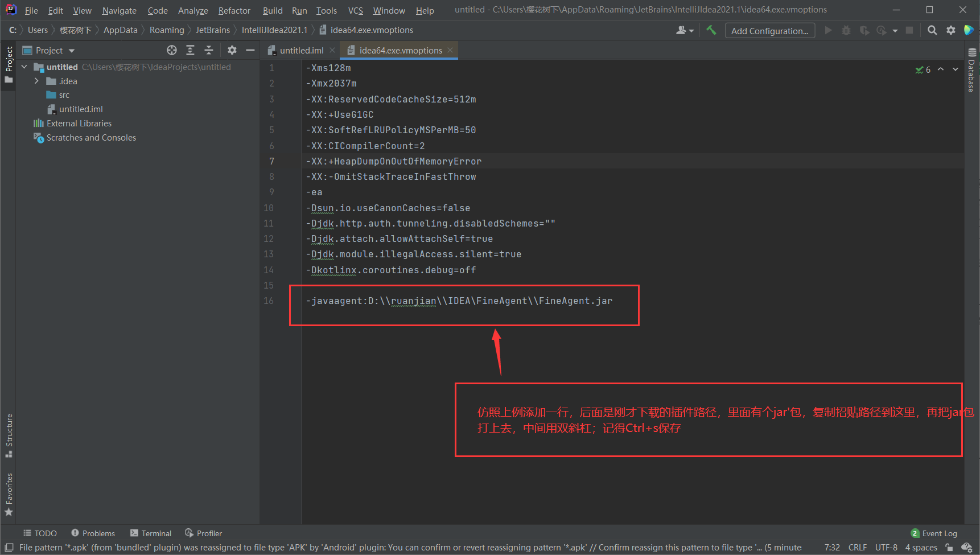Click the Run with Coverage icon
980x555 pixels.
click(x=864, y=30)
